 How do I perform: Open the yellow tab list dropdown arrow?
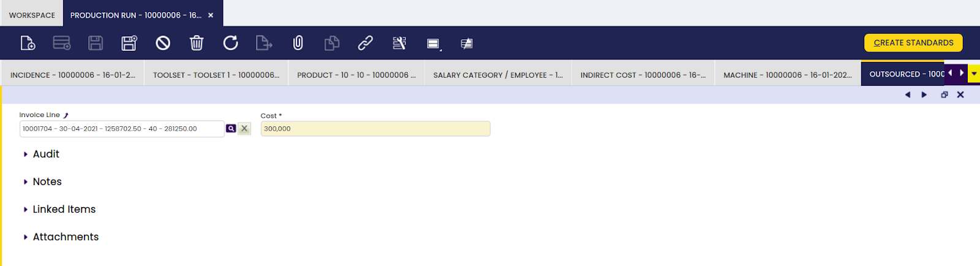[x=974, y=74]
